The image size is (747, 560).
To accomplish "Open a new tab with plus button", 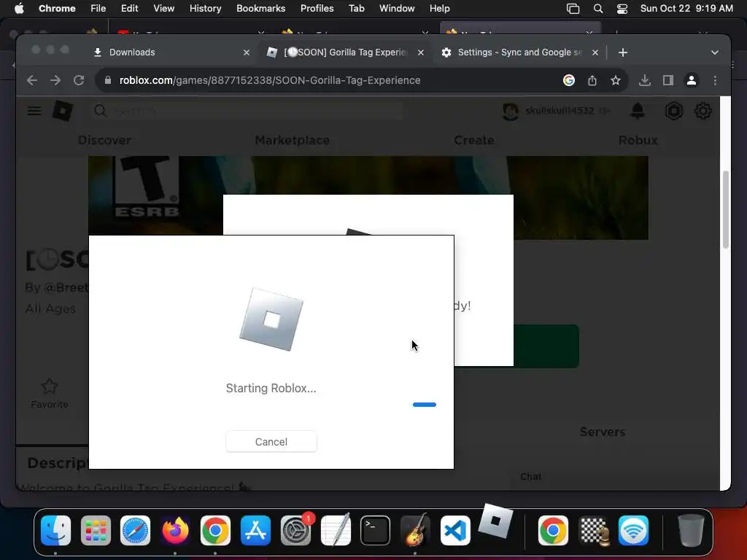I will [x=623, y=52].
